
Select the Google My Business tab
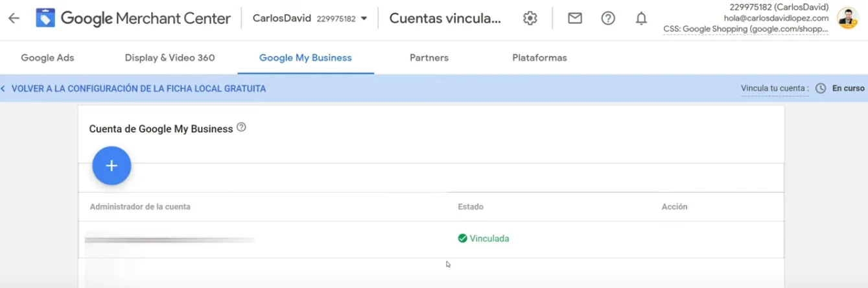click(305, 58)
